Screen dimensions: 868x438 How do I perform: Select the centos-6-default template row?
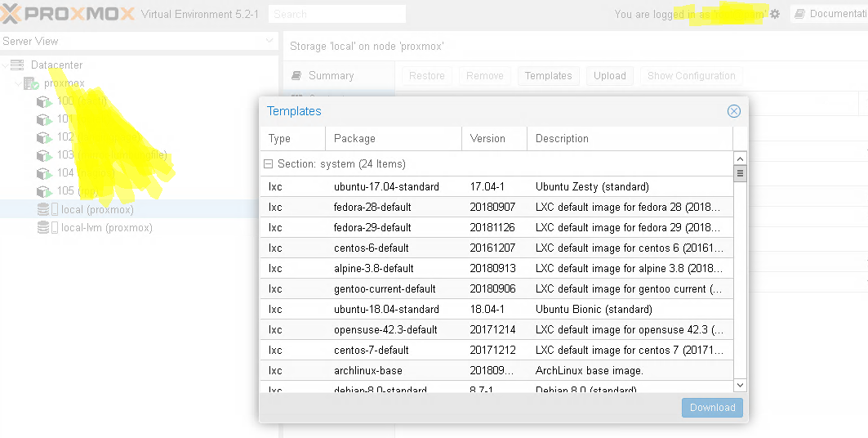[x=496, y=248]
